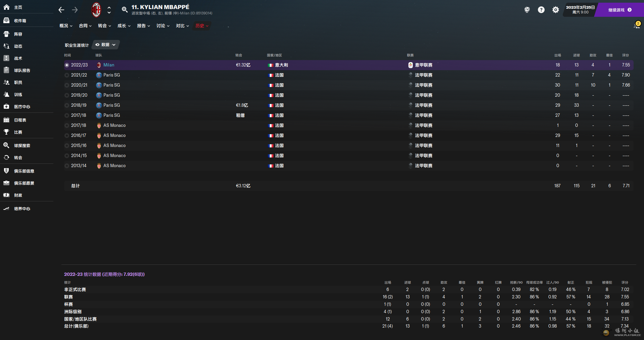Expand the 报告 reports dropdown
Viewport: 644px width, 340px height.
(x=143, y=26)
